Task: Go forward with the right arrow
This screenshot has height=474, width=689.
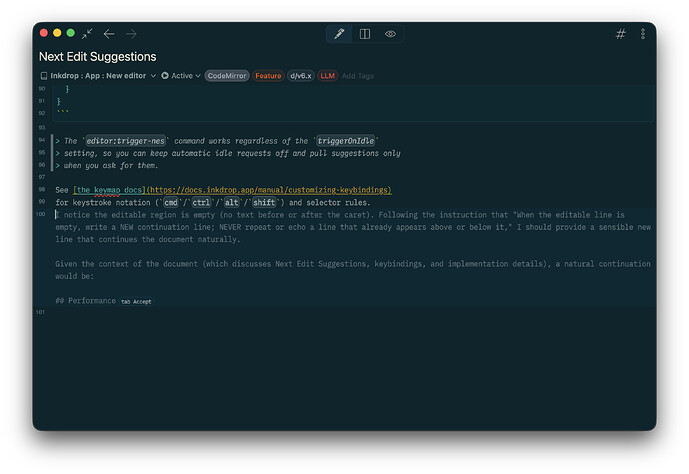Action: (131, 33)
